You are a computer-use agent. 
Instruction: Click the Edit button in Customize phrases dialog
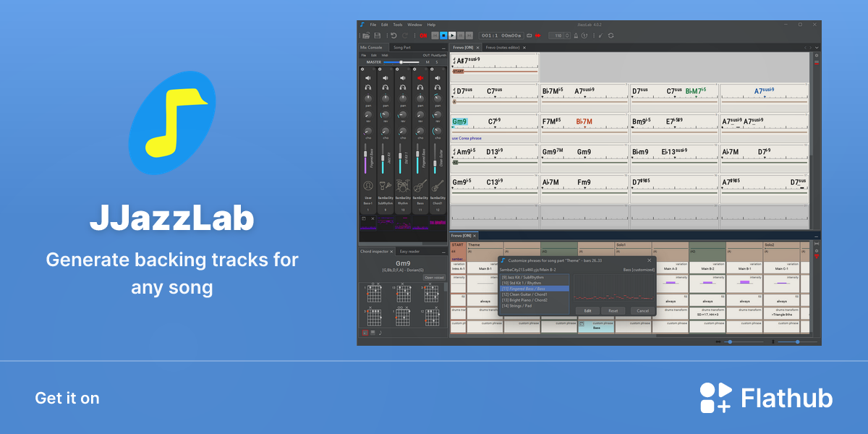click(x=587, y=311)
